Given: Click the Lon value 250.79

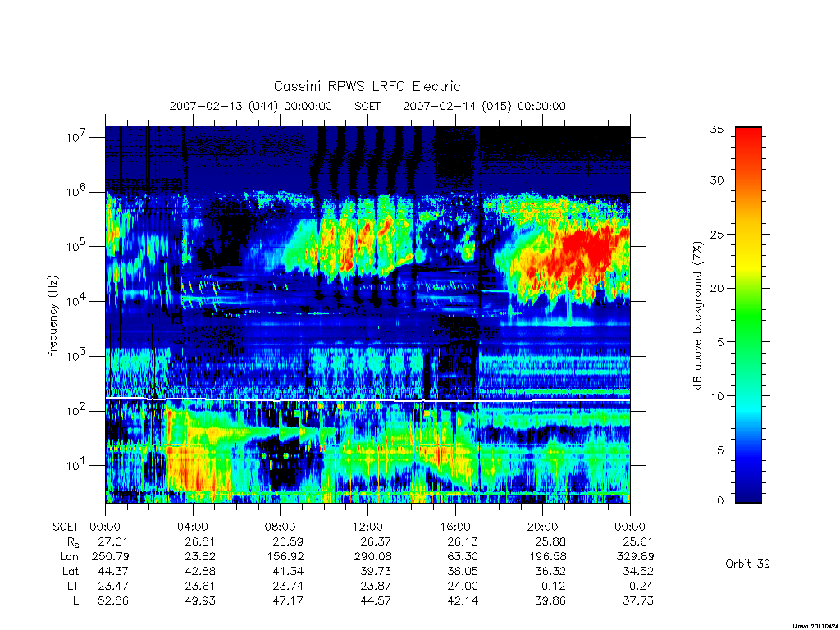Looking at the screenshot, I should [x=111, y=557].
